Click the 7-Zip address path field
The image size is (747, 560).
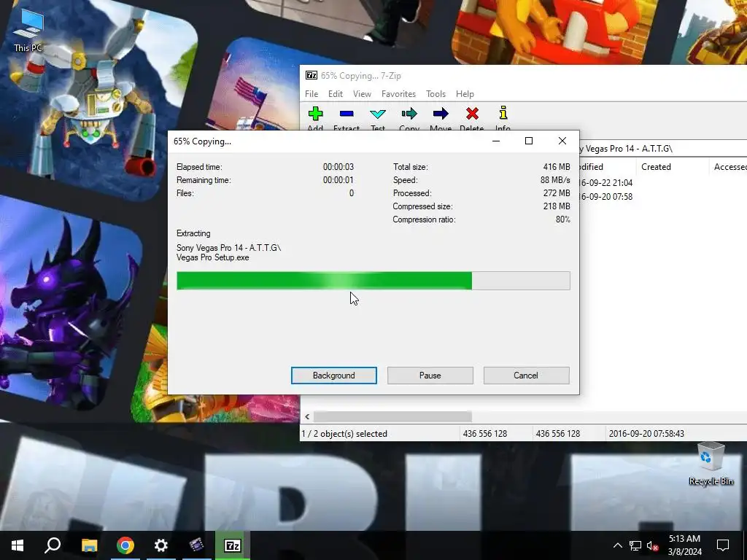tap(662, 149)
